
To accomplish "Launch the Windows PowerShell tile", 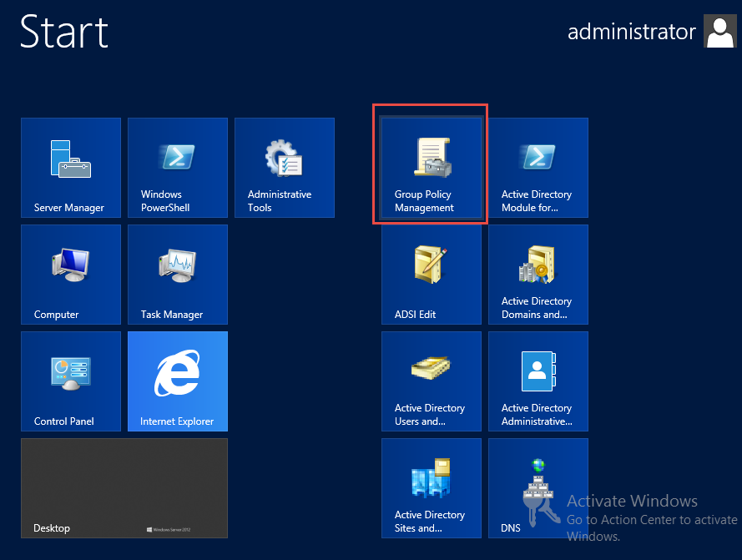I will coord(178,168).
